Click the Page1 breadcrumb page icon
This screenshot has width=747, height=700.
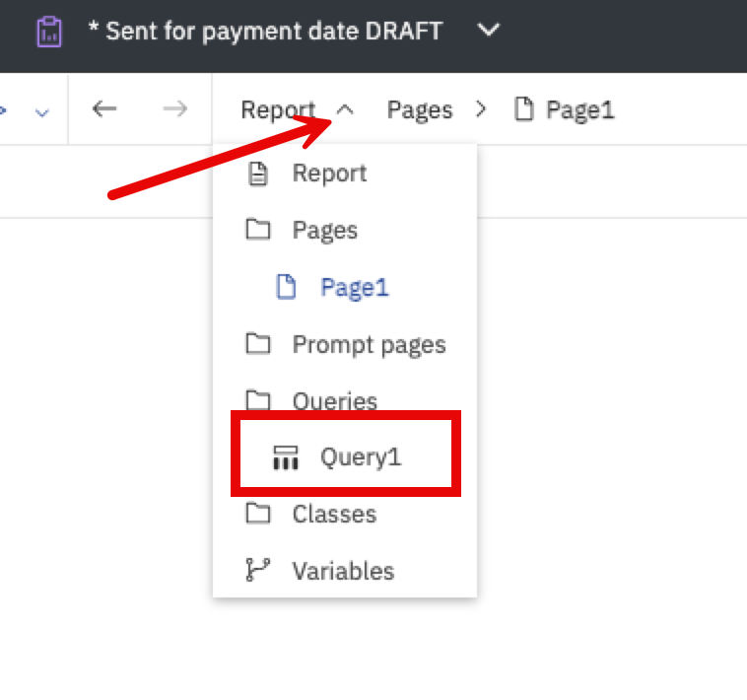(523, 109)
